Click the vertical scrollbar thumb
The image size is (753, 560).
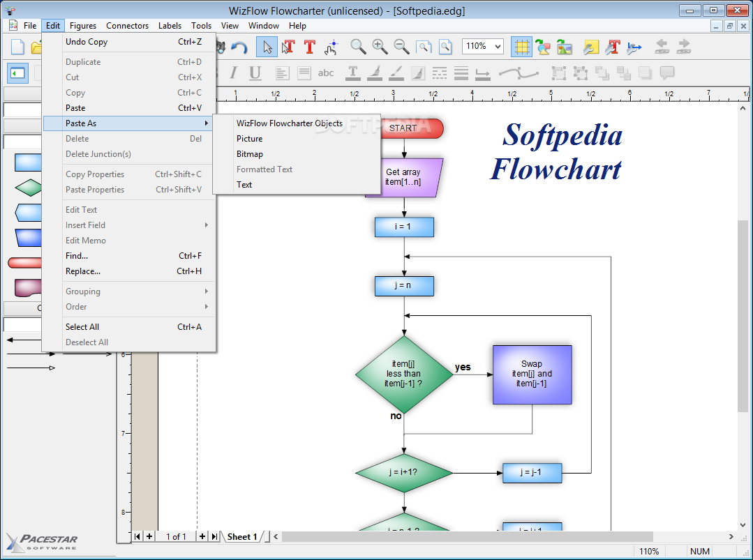[x=743, y=315]
